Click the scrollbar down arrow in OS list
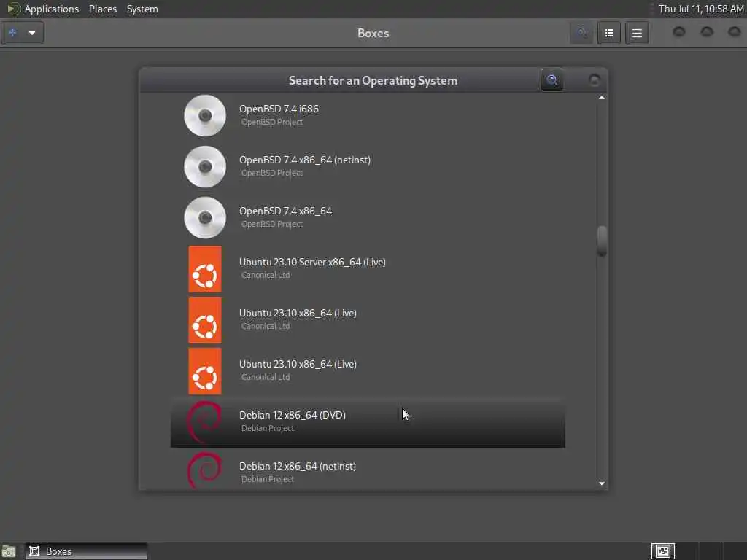Image resolution: width=747 pixels, height=560 pixels. [x=602, y=483]
